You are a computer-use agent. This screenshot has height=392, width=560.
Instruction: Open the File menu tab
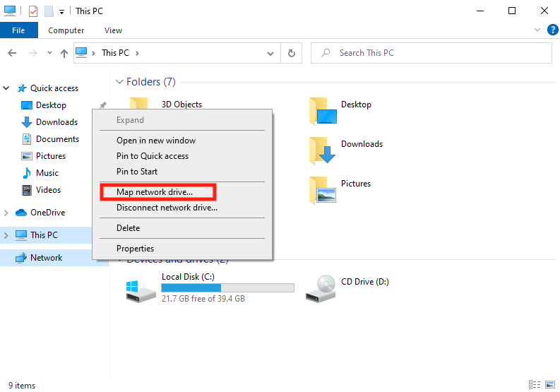[18, 30]
